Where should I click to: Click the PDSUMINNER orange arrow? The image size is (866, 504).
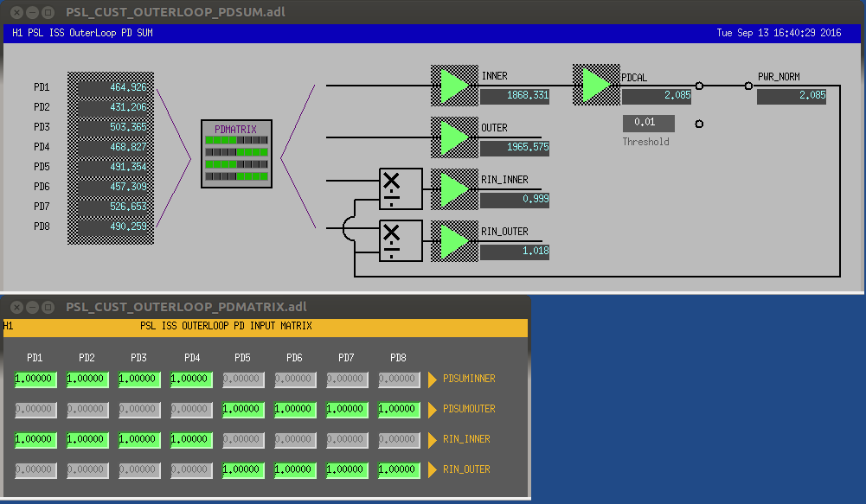(x=433, y=380)
